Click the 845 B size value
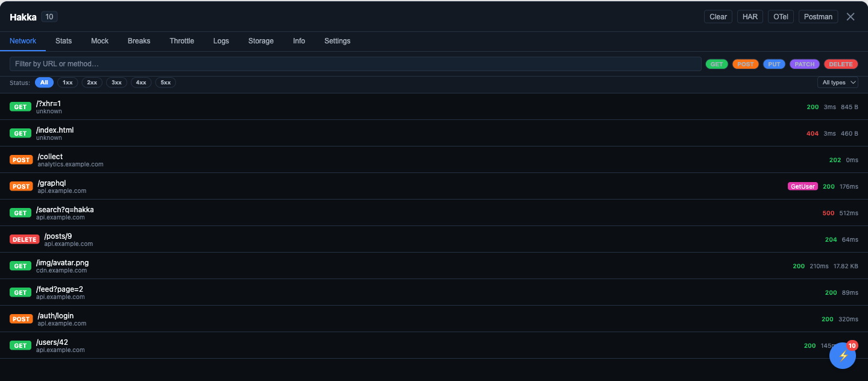Viewport: 868px width, 381px height. pos(849,107)
